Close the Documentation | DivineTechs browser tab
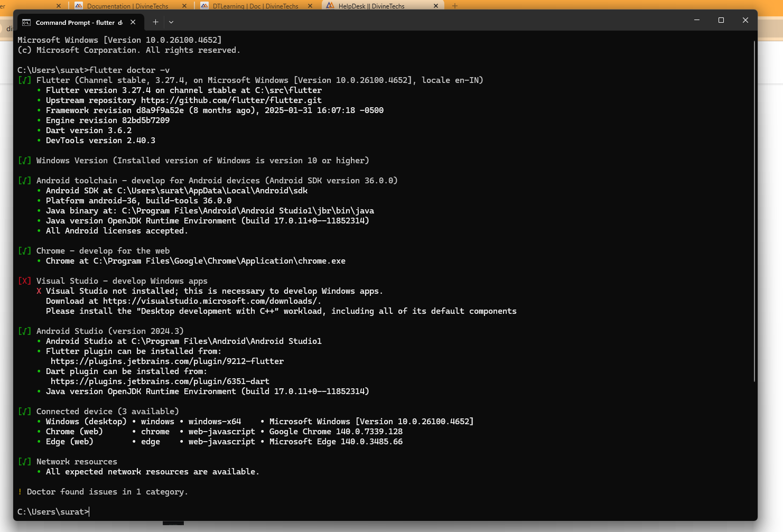 tap(184, 6)
